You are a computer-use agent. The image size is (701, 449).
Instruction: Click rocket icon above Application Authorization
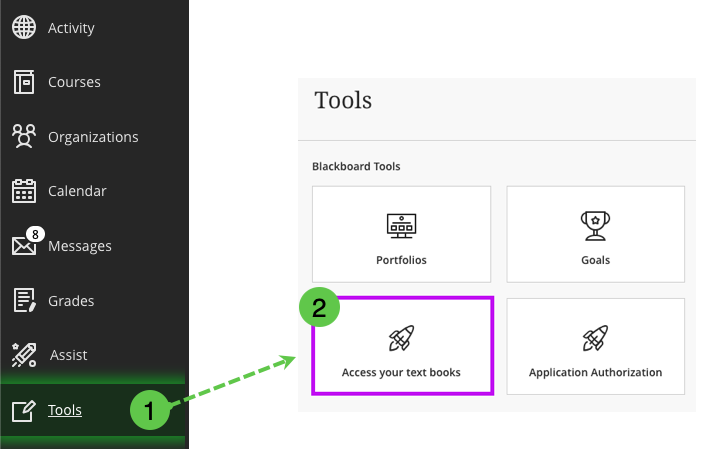(595, 338)
